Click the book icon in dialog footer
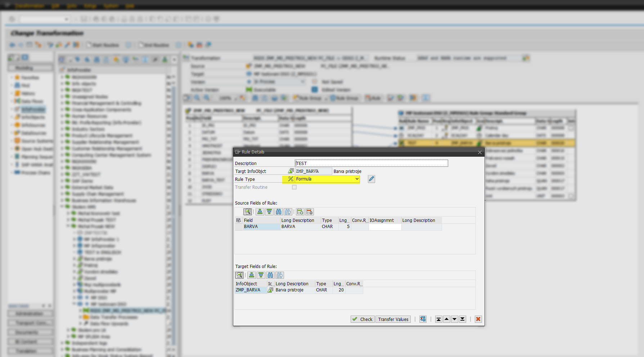 [423, 319]
